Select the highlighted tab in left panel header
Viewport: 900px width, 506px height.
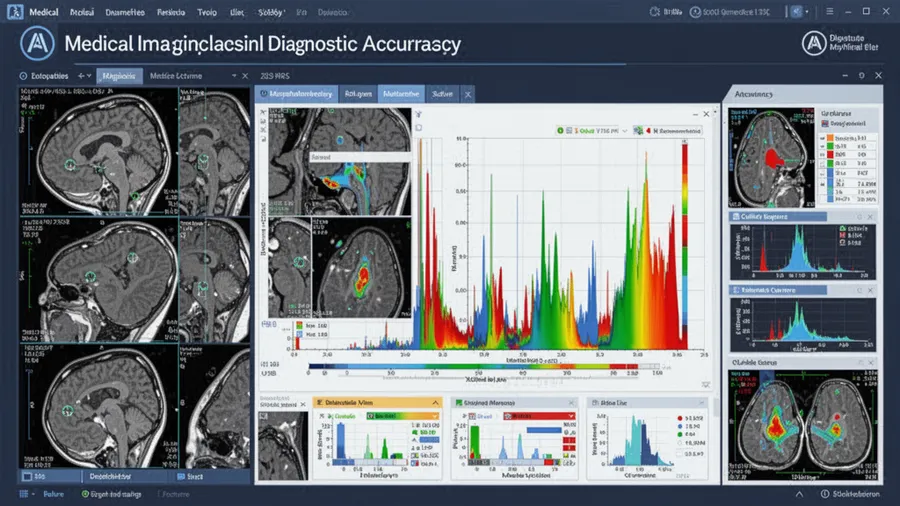(119, 76)
